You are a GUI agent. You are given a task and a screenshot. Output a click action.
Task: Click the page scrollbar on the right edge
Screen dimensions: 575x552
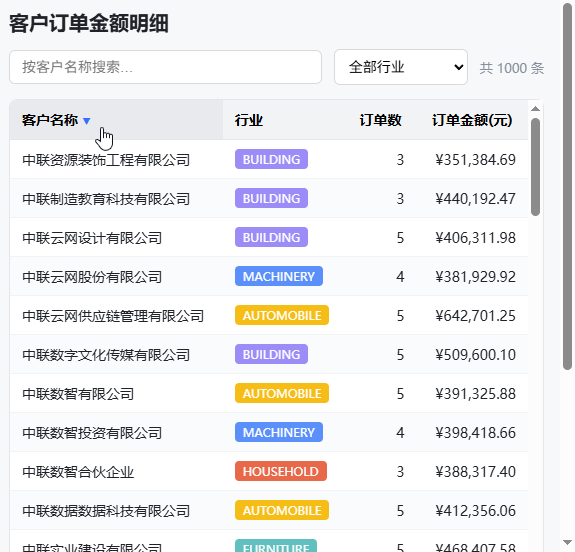(x=567, y=187)
